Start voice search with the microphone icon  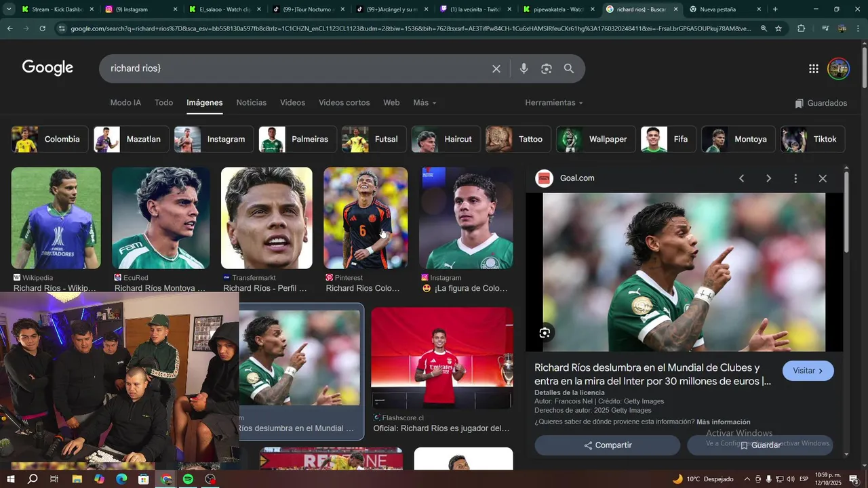(524, 68)
